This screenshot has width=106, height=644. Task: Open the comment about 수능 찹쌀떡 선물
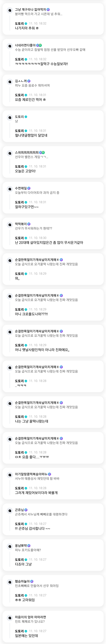point(50,50)
